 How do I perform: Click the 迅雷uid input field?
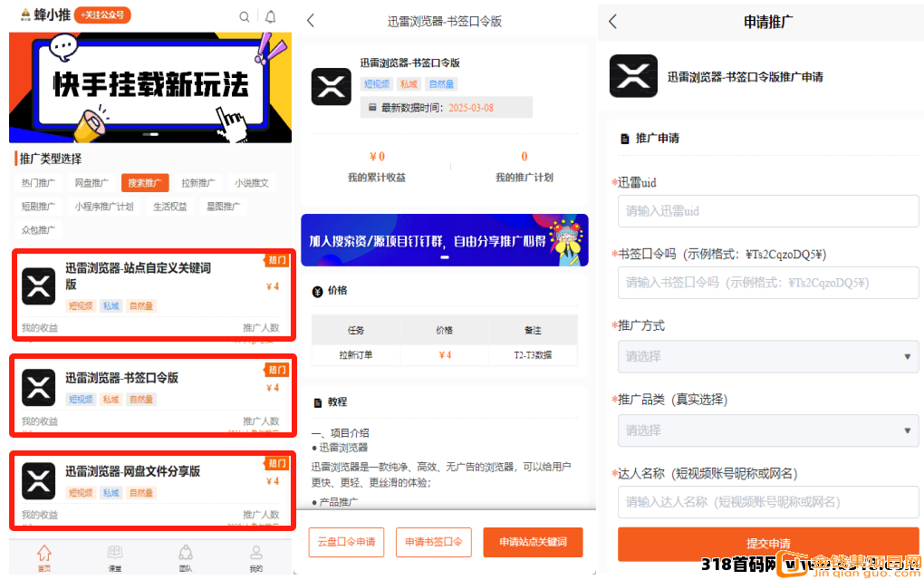(x=768, y=211)
